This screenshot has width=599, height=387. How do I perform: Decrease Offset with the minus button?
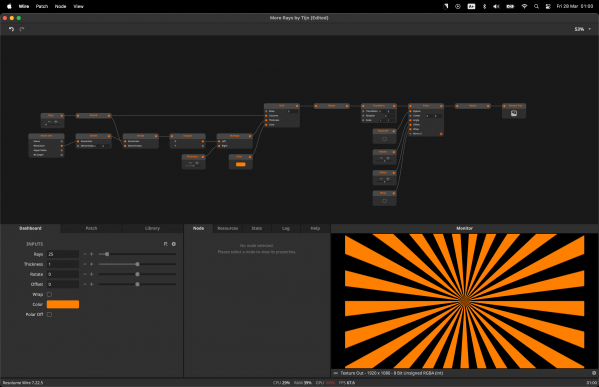[x=85, y=284]
